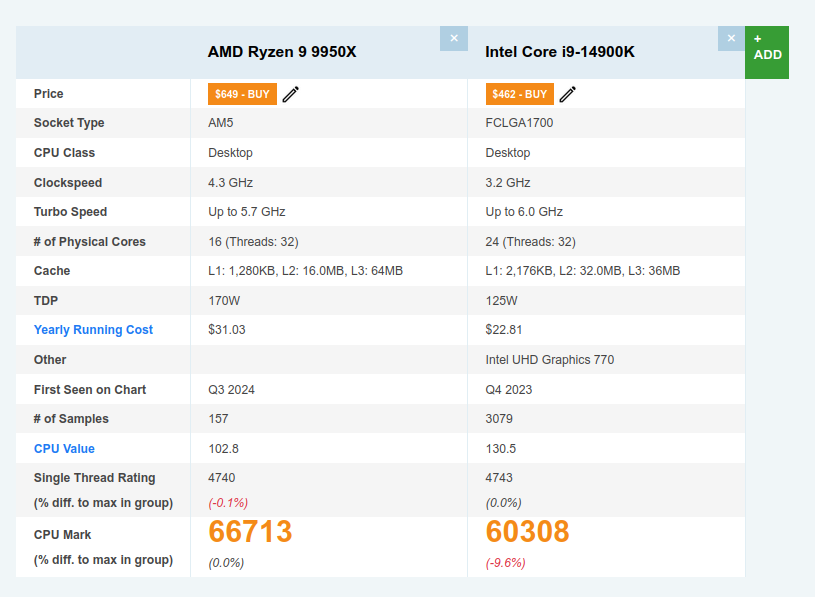This screenshot has height=597, width=815.
Task: Click the 4740 single thread rating
Action: (222, 478)
